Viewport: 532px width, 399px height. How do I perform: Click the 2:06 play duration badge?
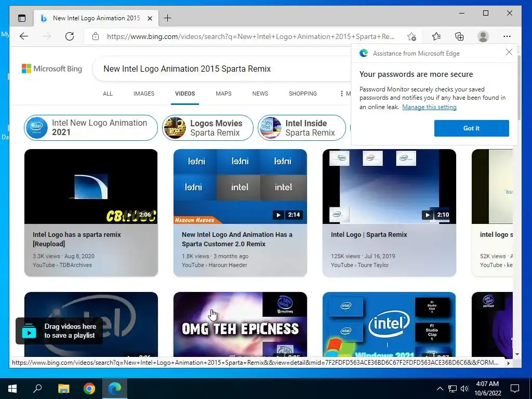click(x=139, y=215)
